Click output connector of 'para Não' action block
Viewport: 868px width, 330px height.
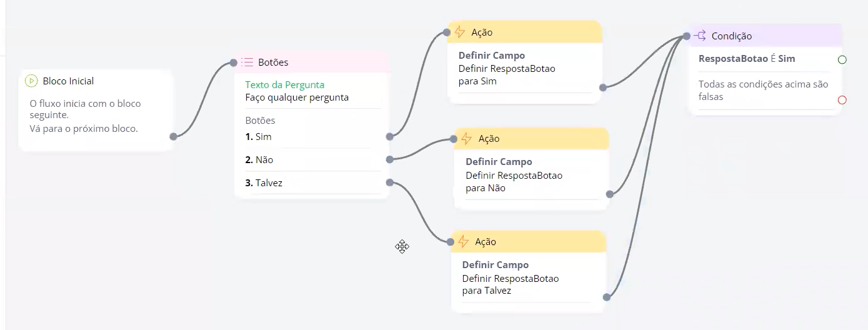(x=609, y=194)
